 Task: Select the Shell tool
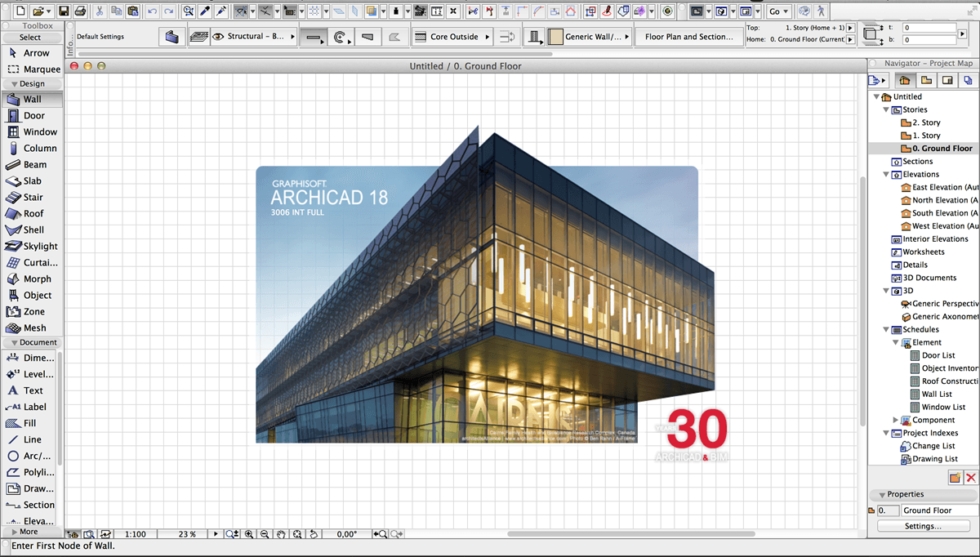(x=31, y=229)
